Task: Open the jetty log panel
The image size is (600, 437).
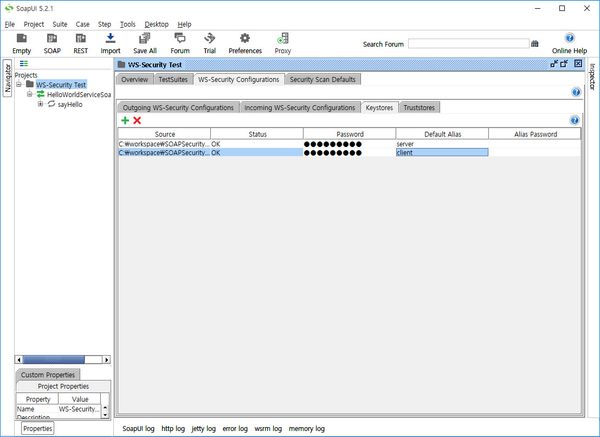Action: point(203,428)
